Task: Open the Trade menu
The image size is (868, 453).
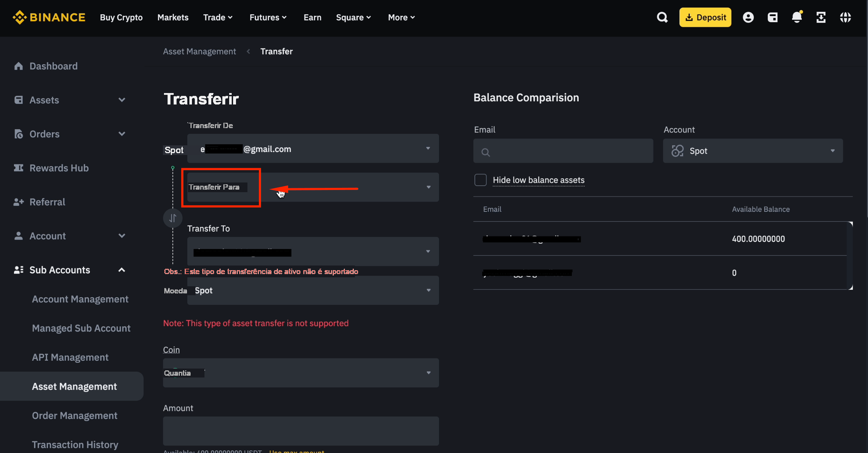Action: [218, 17]
